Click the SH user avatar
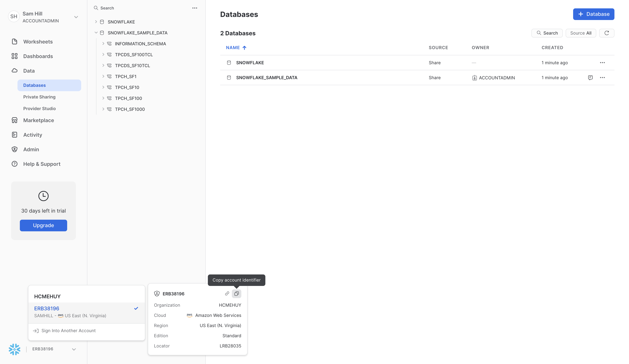The image size is (629, 364). point(14,17)
